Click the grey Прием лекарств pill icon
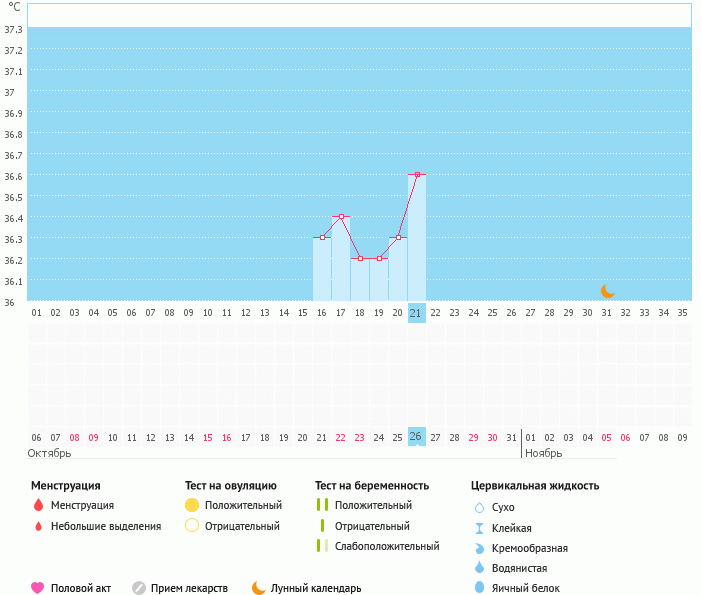Image resolution: width=701 pixels, height=595 pixels. [139, 588]
